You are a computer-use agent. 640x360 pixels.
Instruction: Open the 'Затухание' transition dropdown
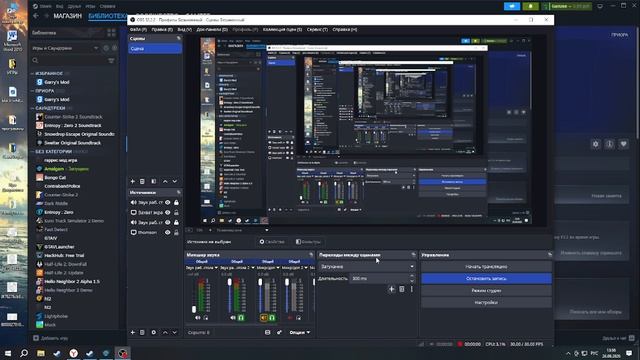366,267
